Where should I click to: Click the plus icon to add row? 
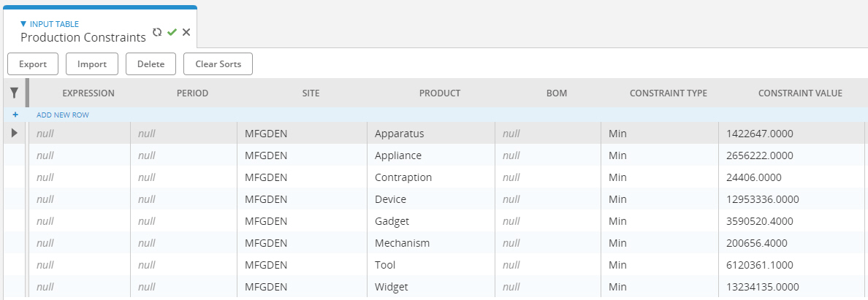pyautogui.click(x=15, y=115)
